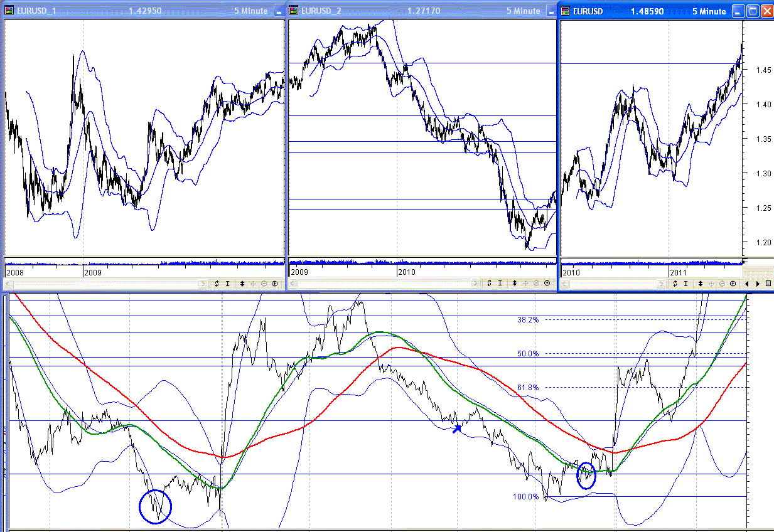Minimize the EURUSD_1 chart window
The height and width of the screenshot is (532, 774).
click(278, 11)
